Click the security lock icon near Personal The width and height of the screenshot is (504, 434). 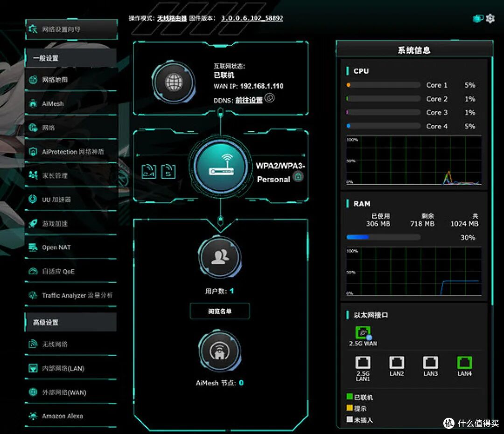pos(299,177)
